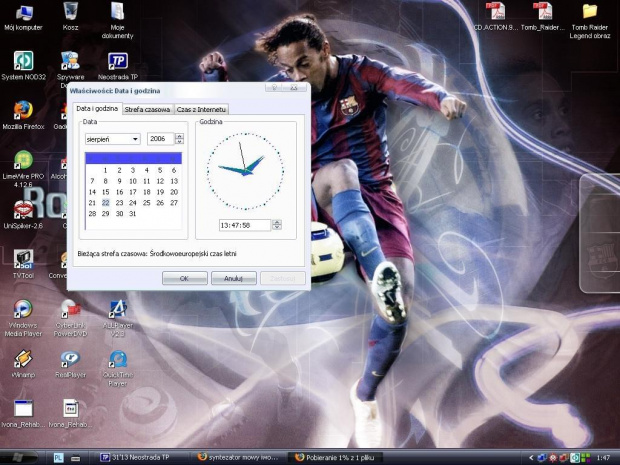Click the Anuluj button
620x465 pixels.
pos(234,278)
